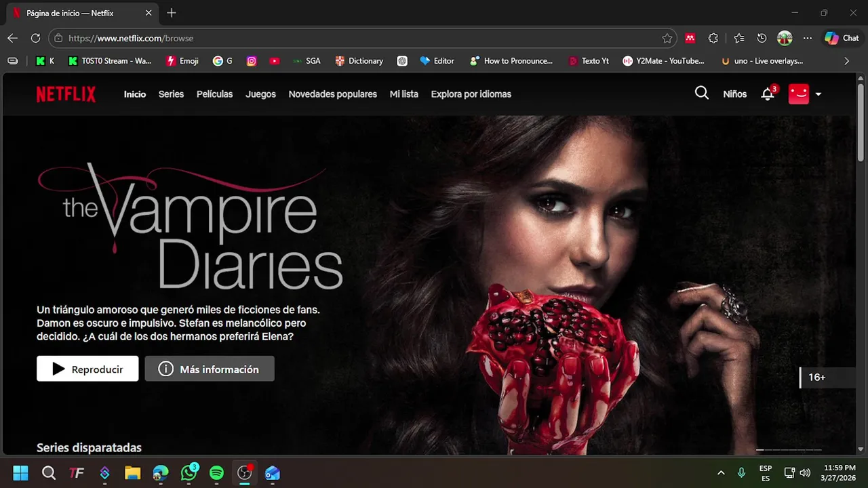Screen dimensions: 868x488
Task: Switch to Niños profile
Action: click(x=734, y=94)
